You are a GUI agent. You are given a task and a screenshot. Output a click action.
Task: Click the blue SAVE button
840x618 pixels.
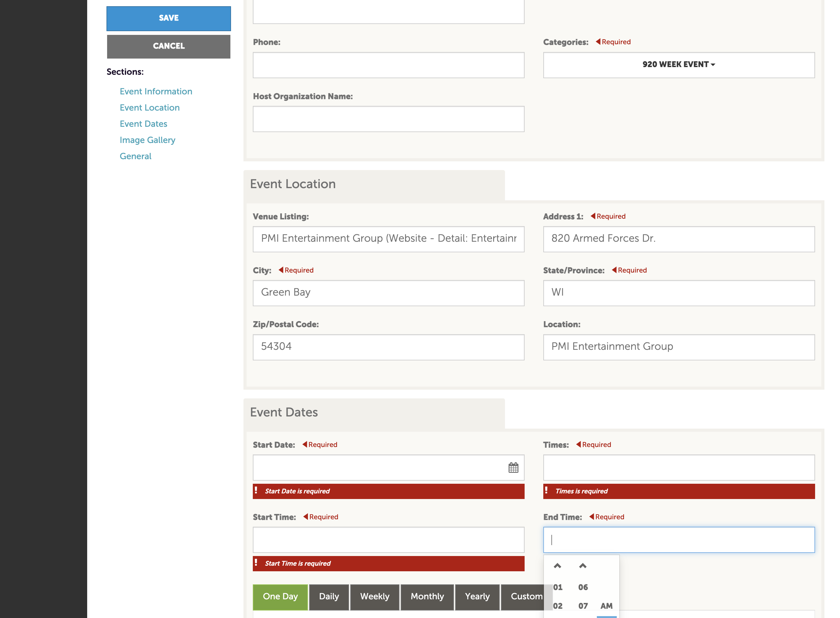click(x=169, y=18)
